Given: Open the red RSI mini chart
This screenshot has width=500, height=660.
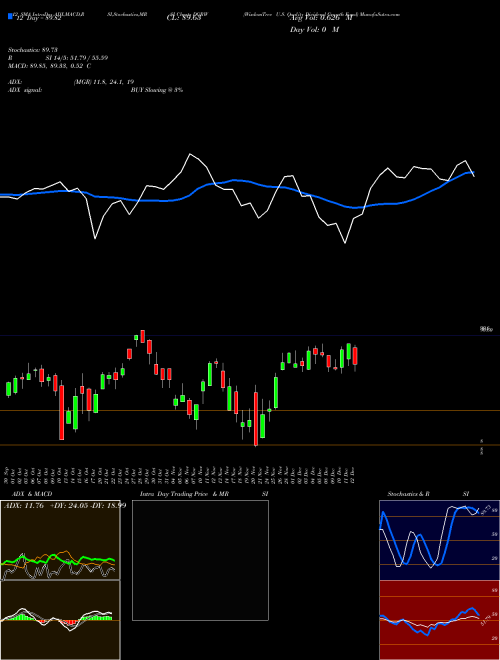Looking at the screenshot, I should tap(439, 620).
